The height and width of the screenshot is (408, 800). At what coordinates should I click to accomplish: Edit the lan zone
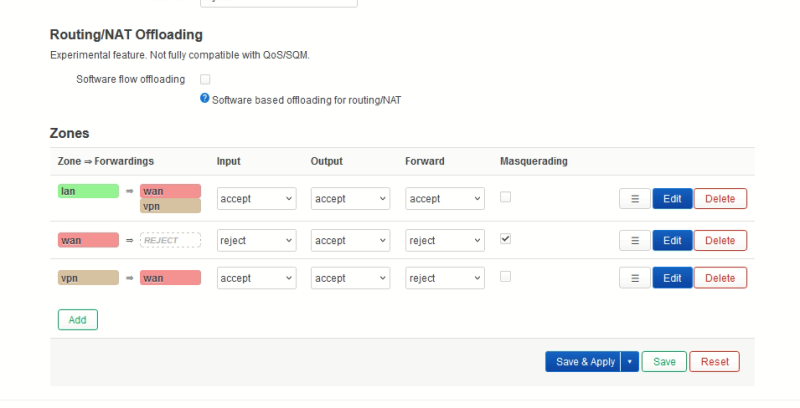pyautogui.click(x=672, y=199)
